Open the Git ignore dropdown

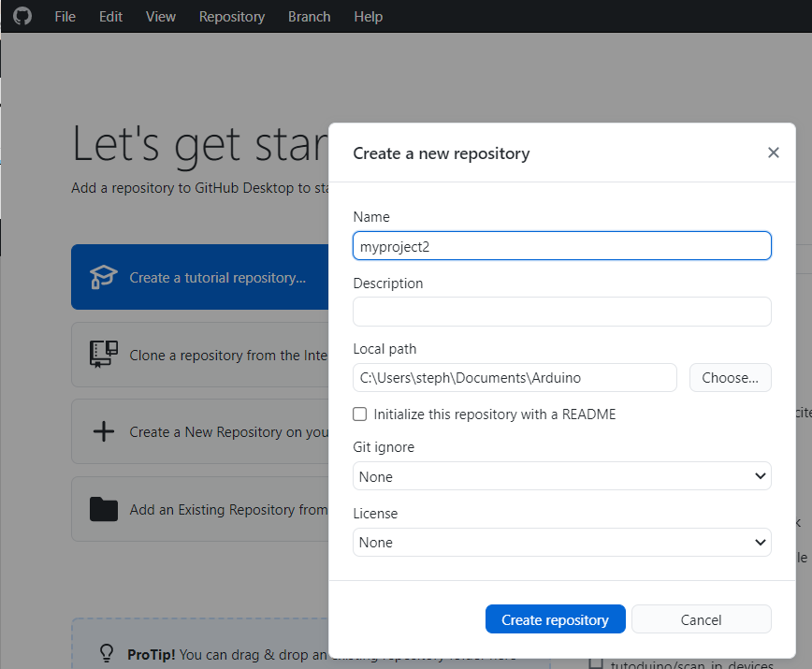(x=562, y=476)
